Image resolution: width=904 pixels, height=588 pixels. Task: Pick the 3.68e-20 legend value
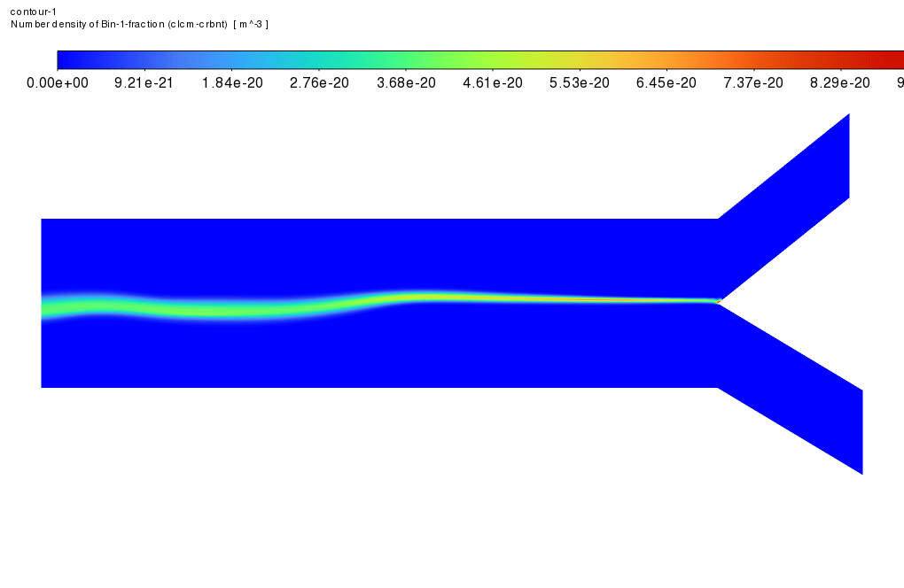coord(405,82)
